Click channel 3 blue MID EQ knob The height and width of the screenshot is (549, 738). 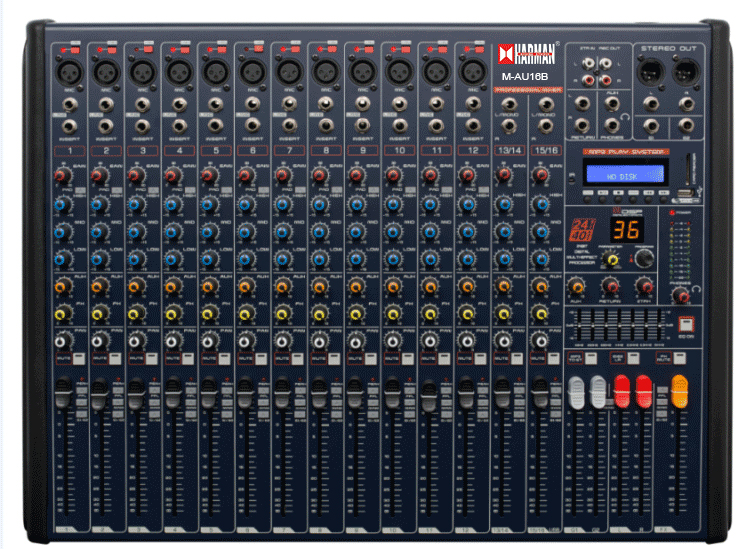(135, 232)
